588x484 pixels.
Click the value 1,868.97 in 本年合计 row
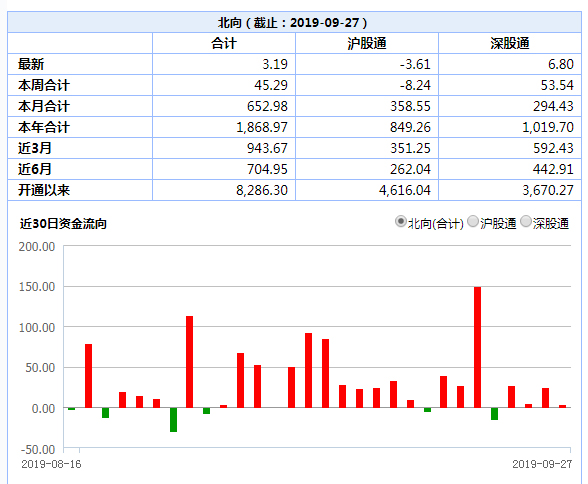click(x=262, y=127)
